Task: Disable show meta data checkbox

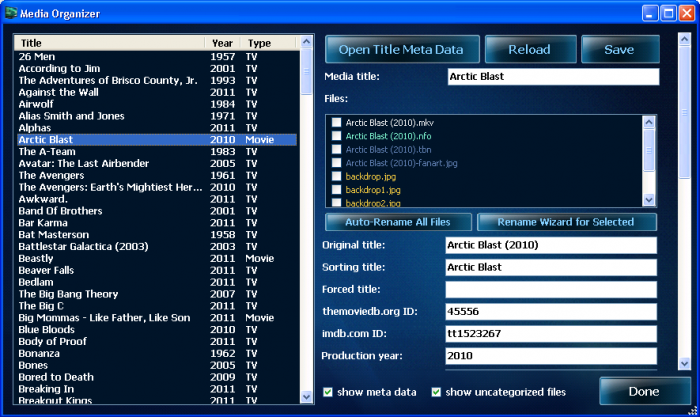Action: pyautogui.click(x=328, y=392)
